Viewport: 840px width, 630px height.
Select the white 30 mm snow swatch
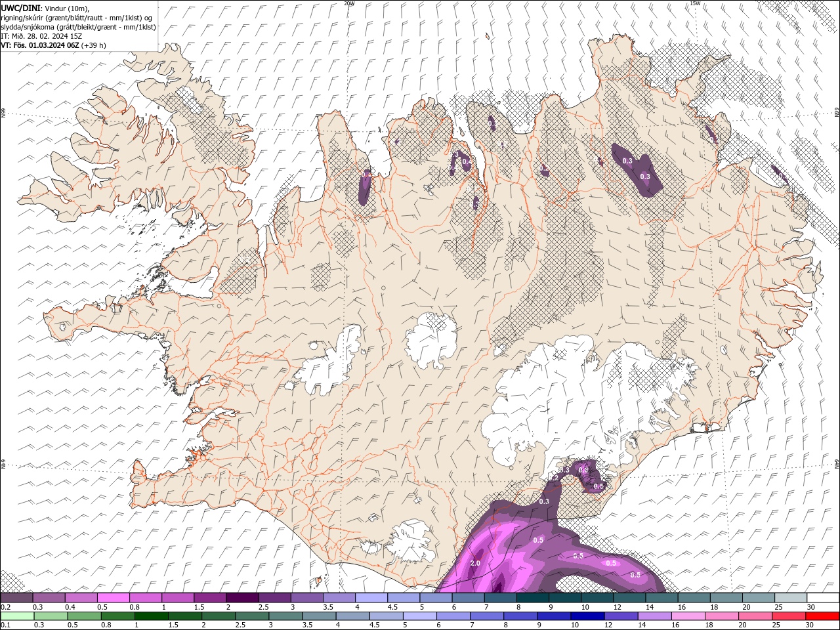click(823, 598)
